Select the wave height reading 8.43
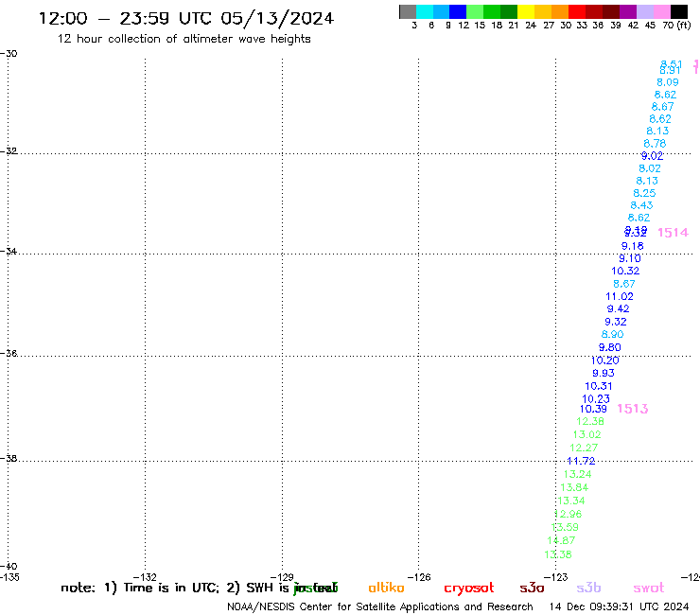Screen dimensions: 700x615 [641, 205]
